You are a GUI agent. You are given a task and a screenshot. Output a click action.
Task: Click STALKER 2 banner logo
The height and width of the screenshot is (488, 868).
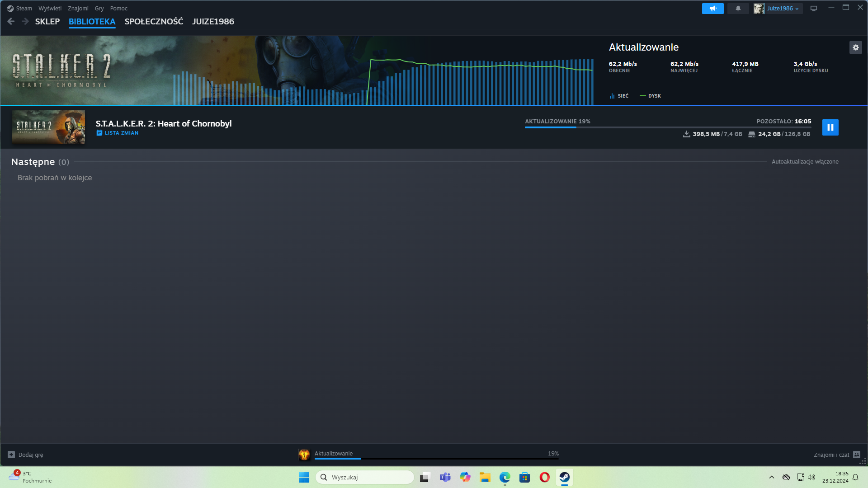(61, 70)
